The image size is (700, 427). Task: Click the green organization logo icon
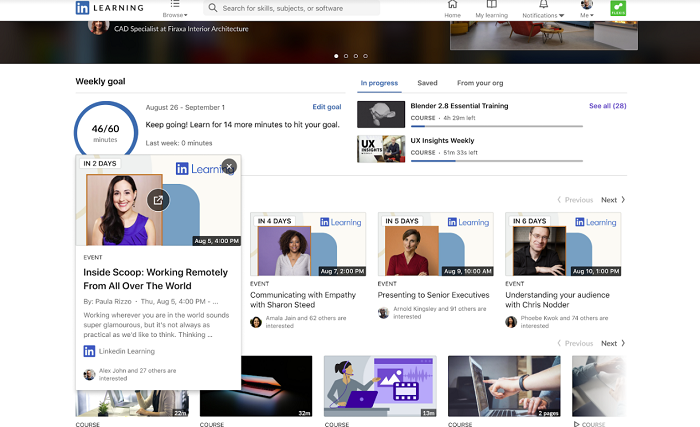point(618,8)
